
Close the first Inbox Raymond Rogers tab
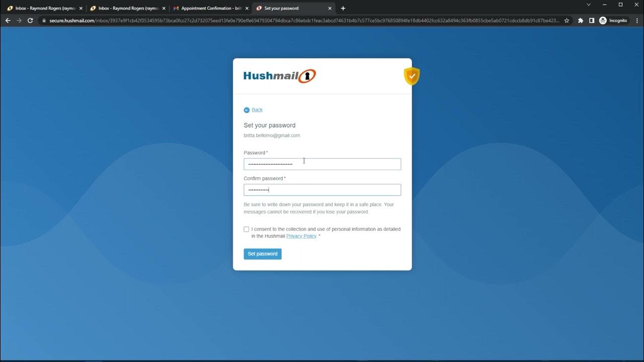coord(80,9)
